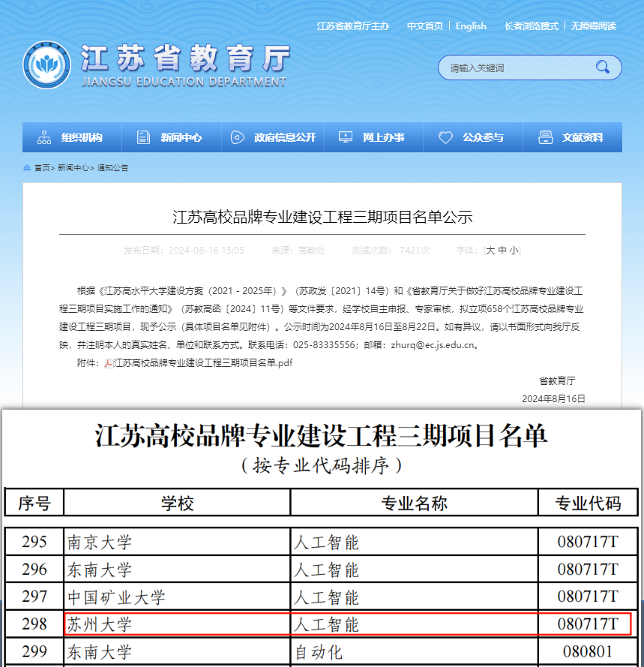Click the PDF attachment icon
Image resolution: width=644 pixels, height=667 pixels.
click(x=108, y=363)
